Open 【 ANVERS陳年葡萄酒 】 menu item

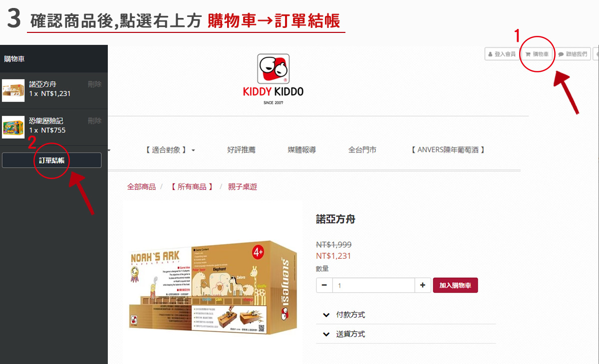(x=448, y=150)
